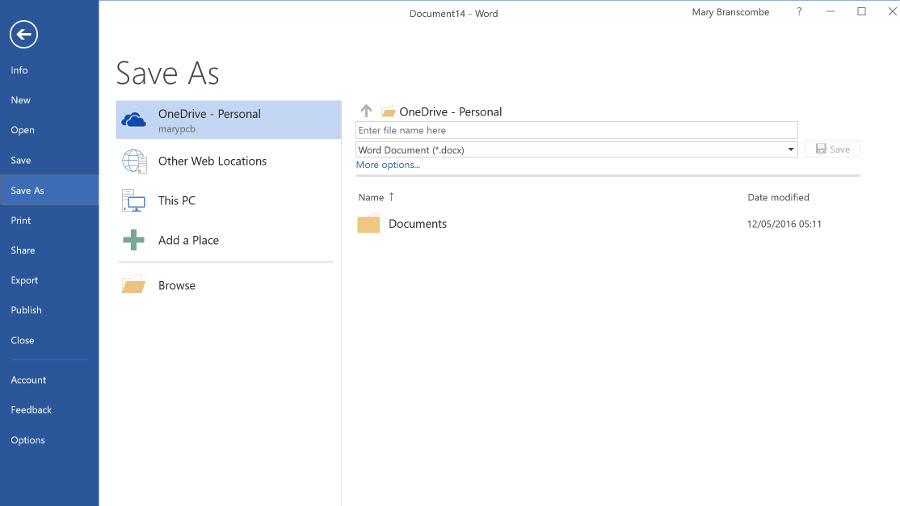Sort by Date modified column header

(x=778, y=197)
